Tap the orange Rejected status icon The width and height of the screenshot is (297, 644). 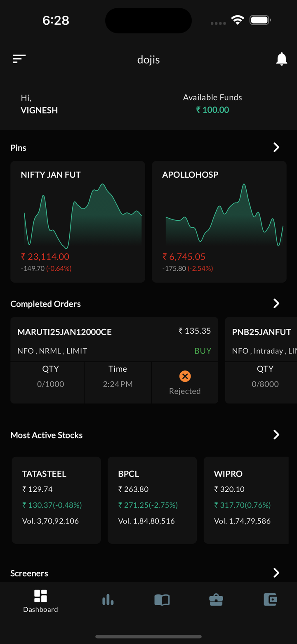[x=185, y=376]
